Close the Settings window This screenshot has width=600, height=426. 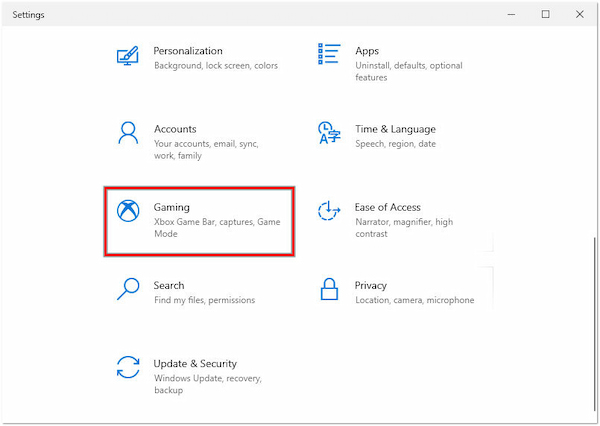coord(579,14)
